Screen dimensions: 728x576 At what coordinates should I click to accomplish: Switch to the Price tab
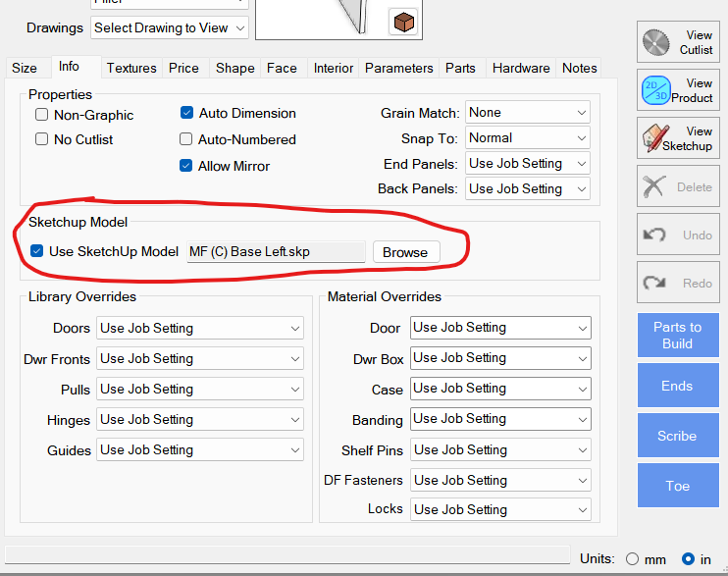coord(183,68)
